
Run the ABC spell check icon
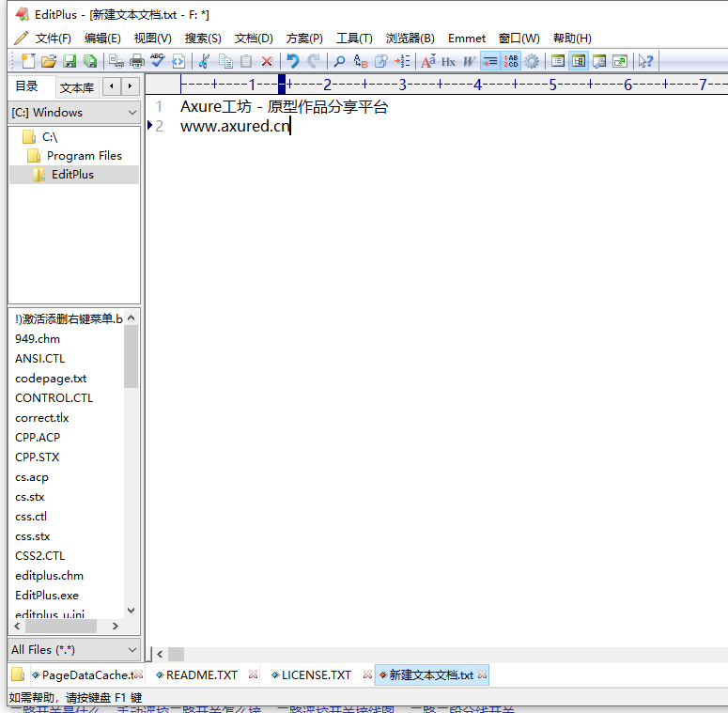158,61
